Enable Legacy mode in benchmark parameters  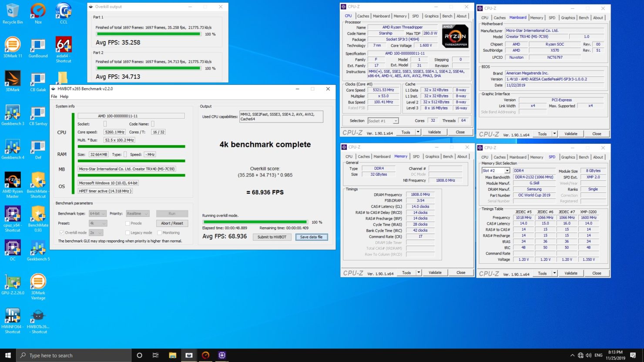pos(127,232)
